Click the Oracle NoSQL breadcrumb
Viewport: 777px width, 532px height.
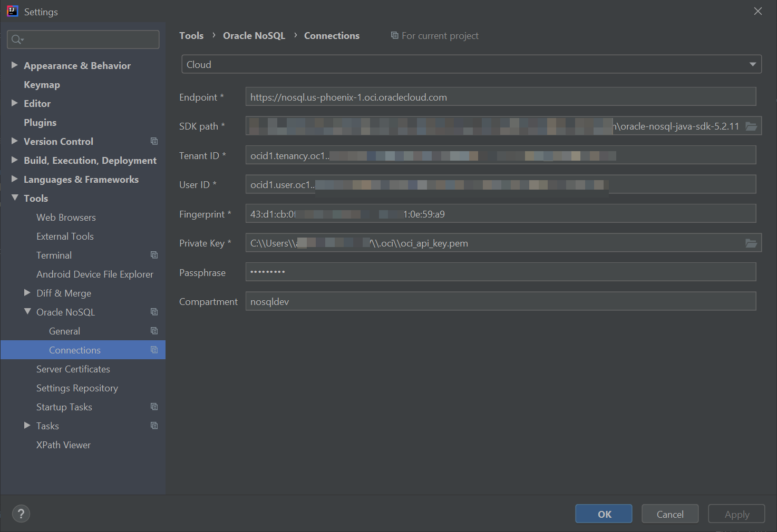[x=254, y=36]
